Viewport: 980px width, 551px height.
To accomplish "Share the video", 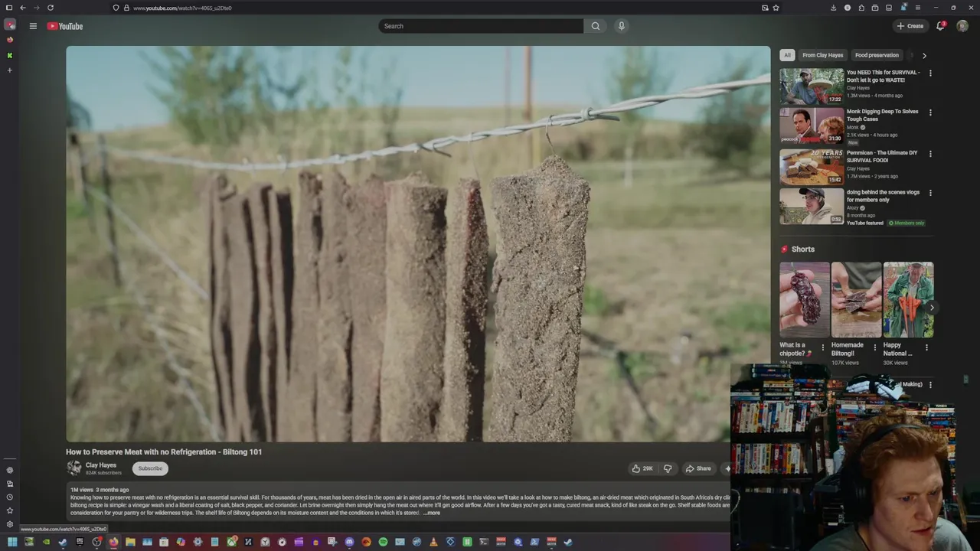I will tap(698, 468).
